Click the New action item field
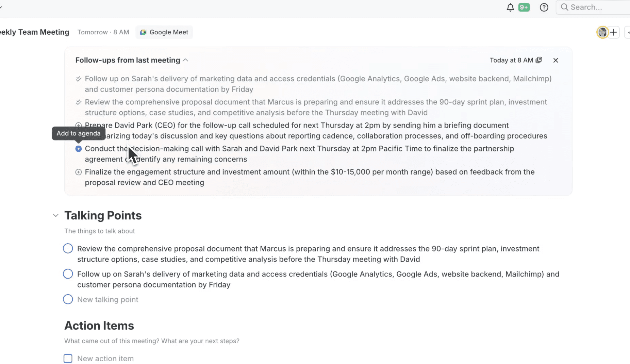The width and height of the screenshot is (630, 364). 105,359
